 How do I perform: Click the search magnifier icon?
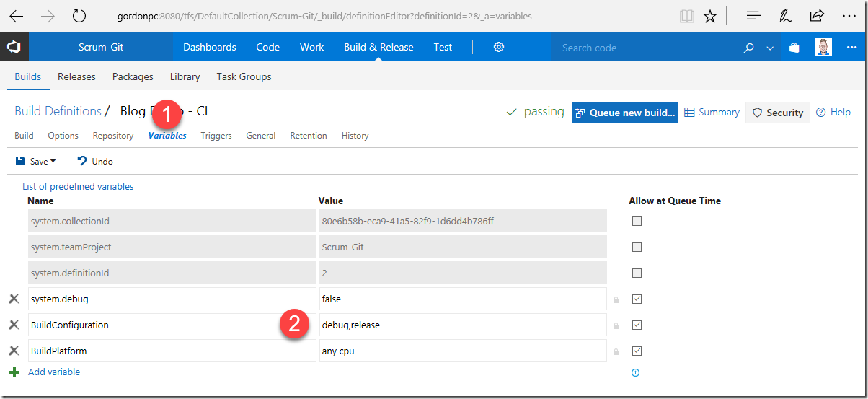point(748,48)
